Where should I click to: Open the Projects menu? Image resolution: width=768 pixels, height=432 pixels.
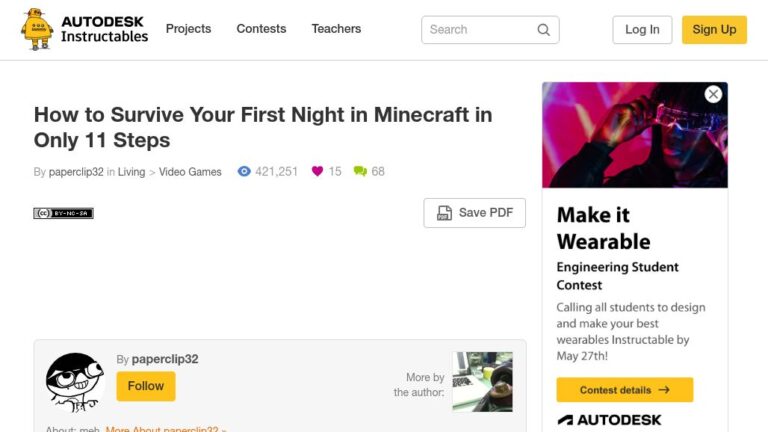click(x=189, y=29)
